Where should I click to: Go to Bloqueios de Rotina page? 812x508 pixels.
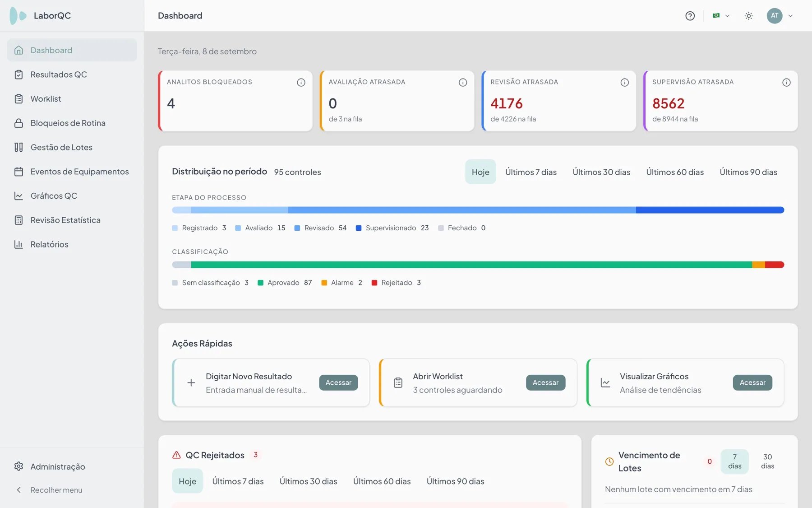pos(72,123)
